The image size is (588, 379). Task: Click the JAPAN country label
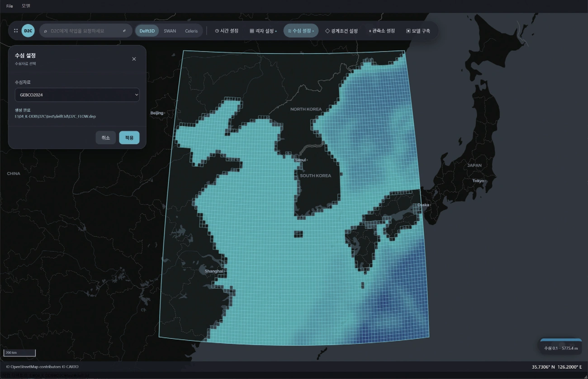click(474, 166)
